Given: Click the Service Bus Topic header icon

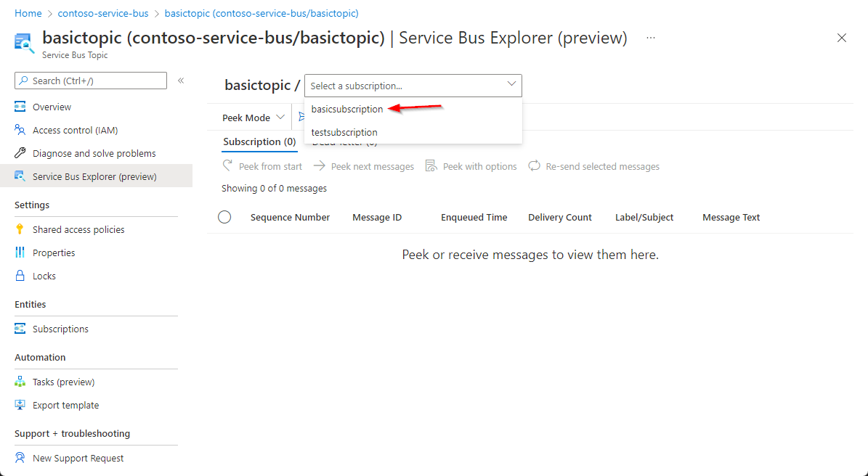Looking at the screenshot, I should coord(24,43).
